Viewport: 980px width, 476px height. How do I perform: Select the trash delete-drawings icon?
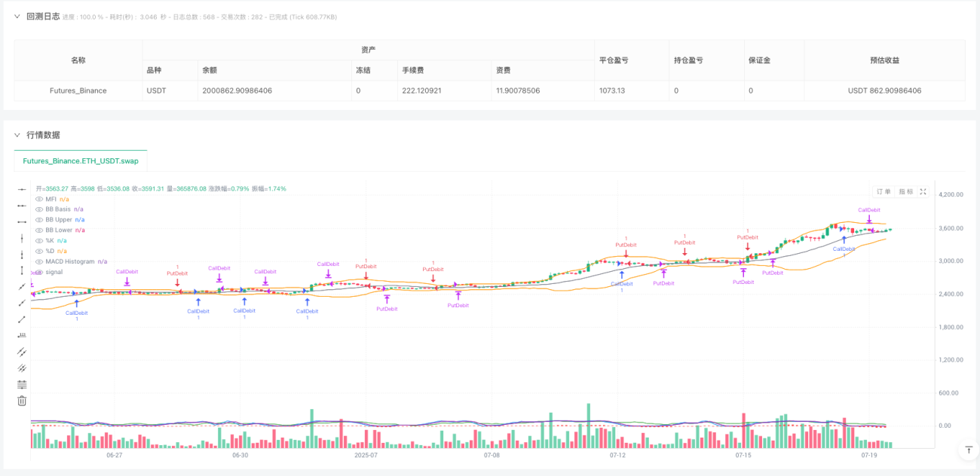pos(22,401)
